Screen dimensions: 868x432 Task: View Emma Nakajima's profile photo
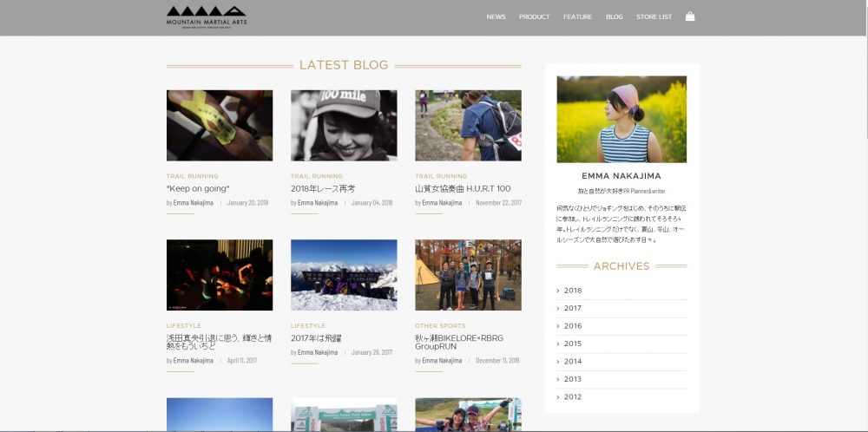(621, 119)
